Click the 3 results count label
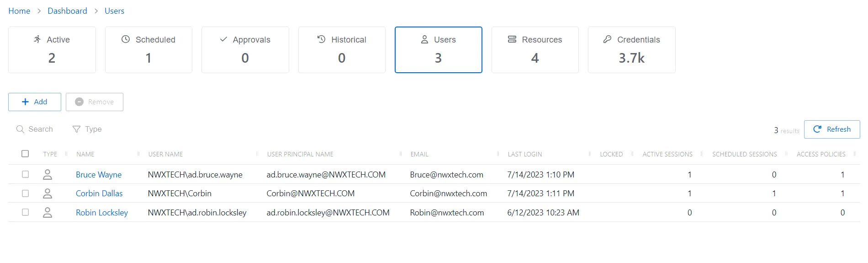Viewport: 868px width, 263px height. [787, 130]
